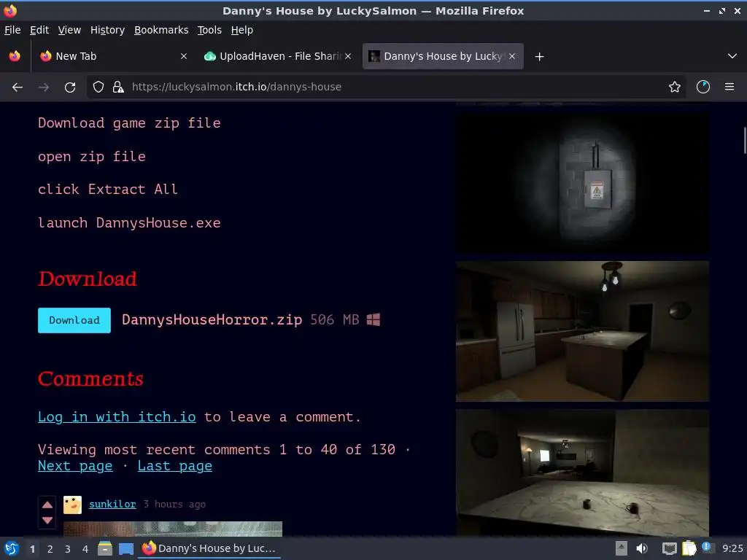Upvote sunkilor's comment
The image size is (747, 560).
pyautogui.click(x=47, y=505)
